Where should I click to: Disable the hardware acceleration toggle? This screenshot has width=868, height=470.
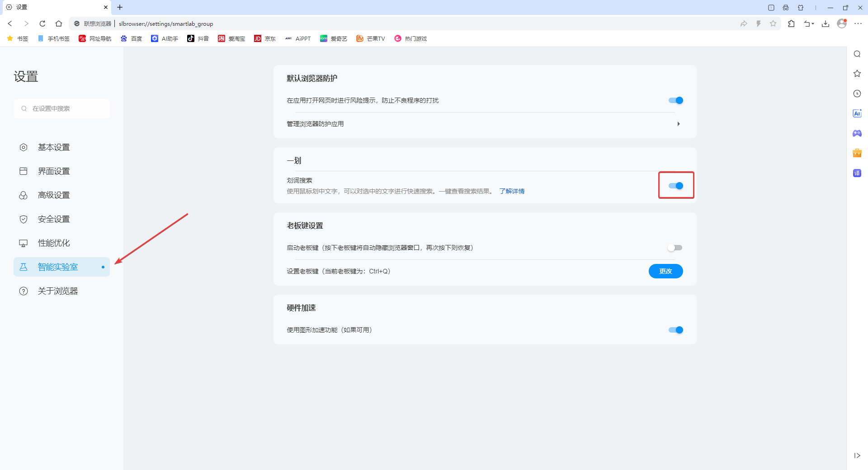click(675, 330)
